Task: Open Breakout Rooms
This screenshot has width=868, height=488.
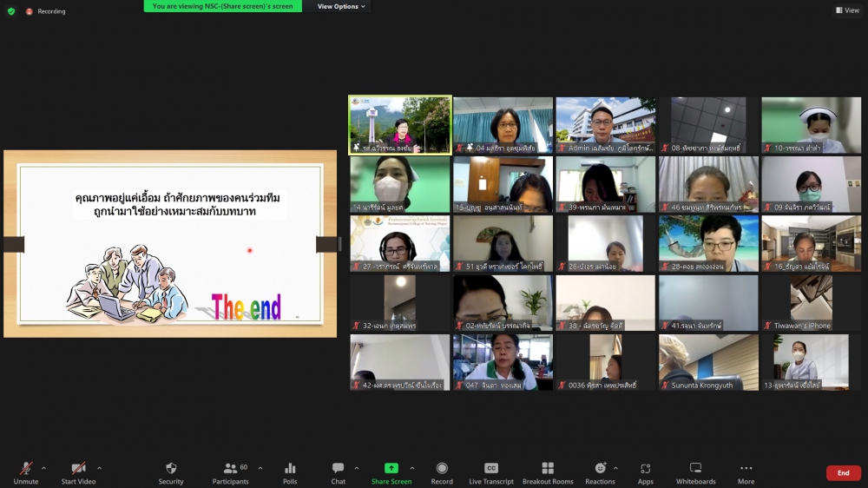Action: click(x=548, y=472)
